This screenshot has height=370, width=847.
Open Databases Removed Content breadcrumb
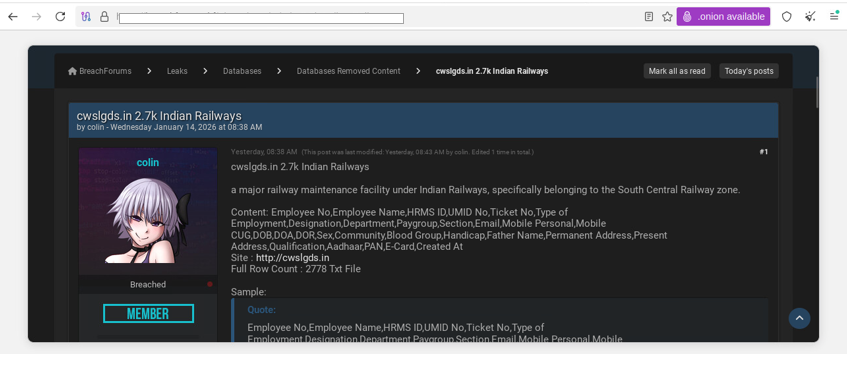348,71
